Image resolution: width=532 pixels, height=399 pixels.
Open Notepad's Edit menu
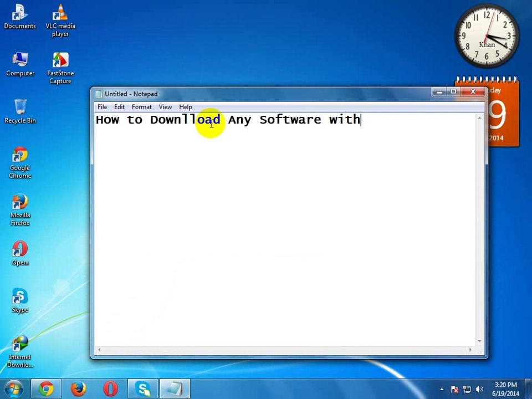click(120, 107)
